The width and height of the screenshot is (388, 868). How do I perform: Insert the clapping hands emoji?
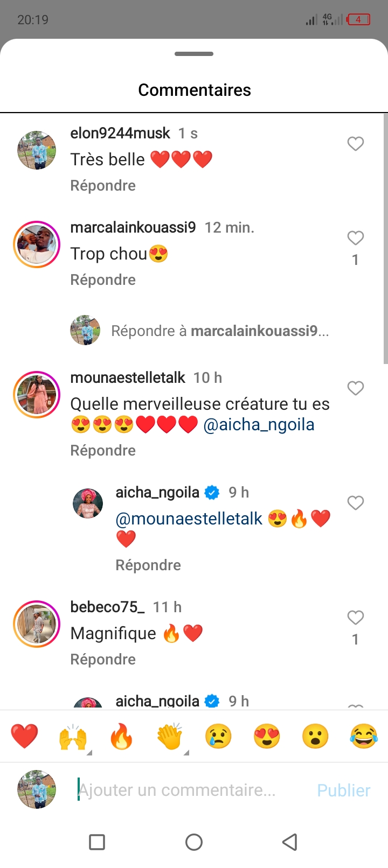[x=170, y=736]
